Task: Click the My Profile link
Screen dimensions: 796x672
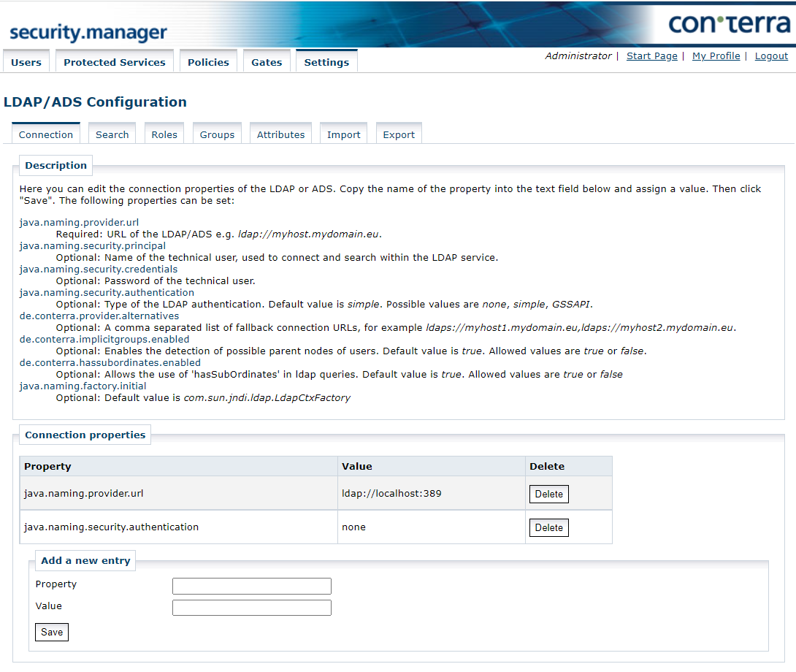Action: click(716, 56)
